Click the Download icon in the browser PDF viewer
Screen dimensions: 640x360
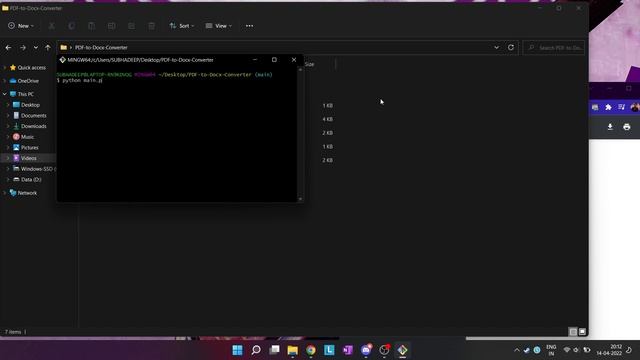[610, 127]
